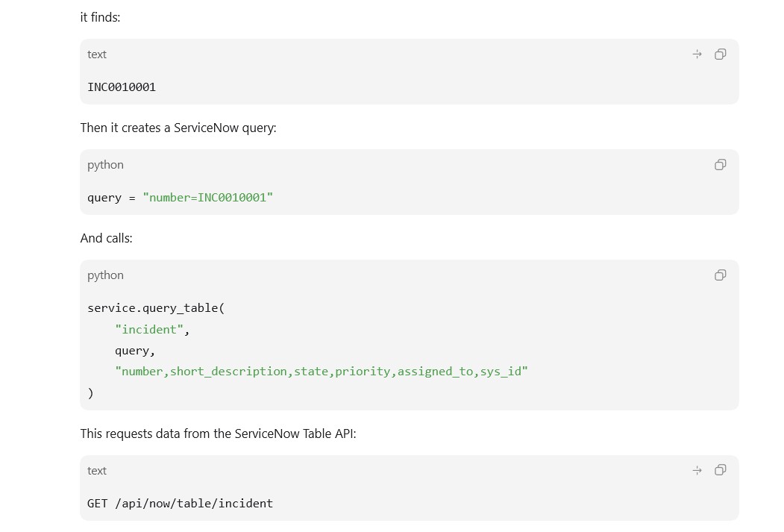Click the INC0010001 code line

pyautogui.click(x=122, y=87)
